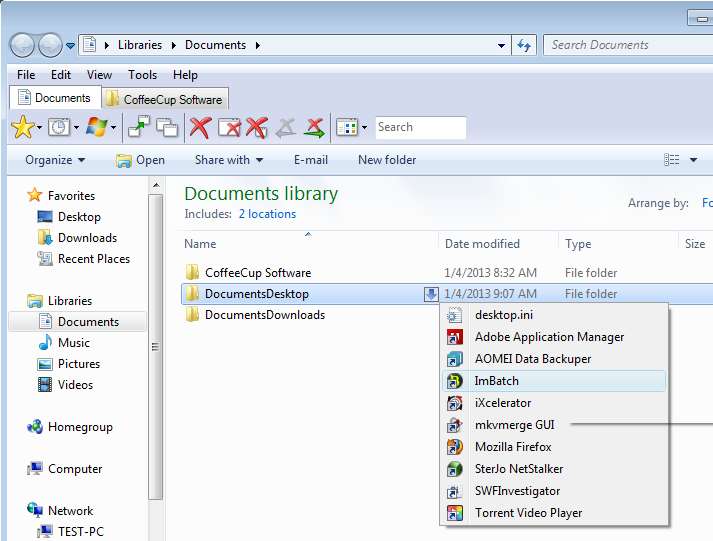Image resolution: width=713 pixels, height=541 pixels.
Task: Click the view layout grid icon
Action: [346, 127]
